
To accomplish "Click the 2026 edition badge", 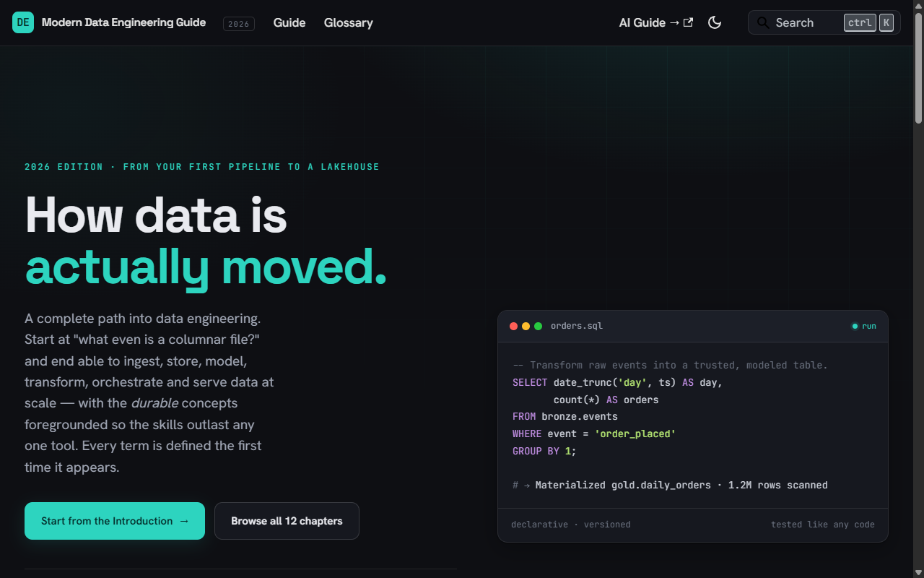I will point(239,24).
